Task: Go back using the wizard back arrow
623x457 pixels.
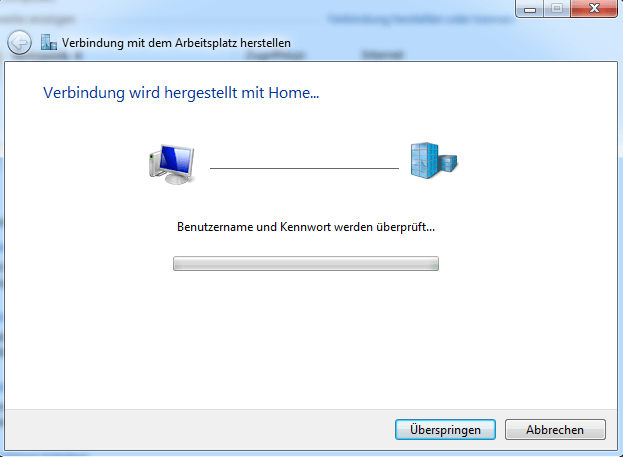Action: click(x=19, y=43)
